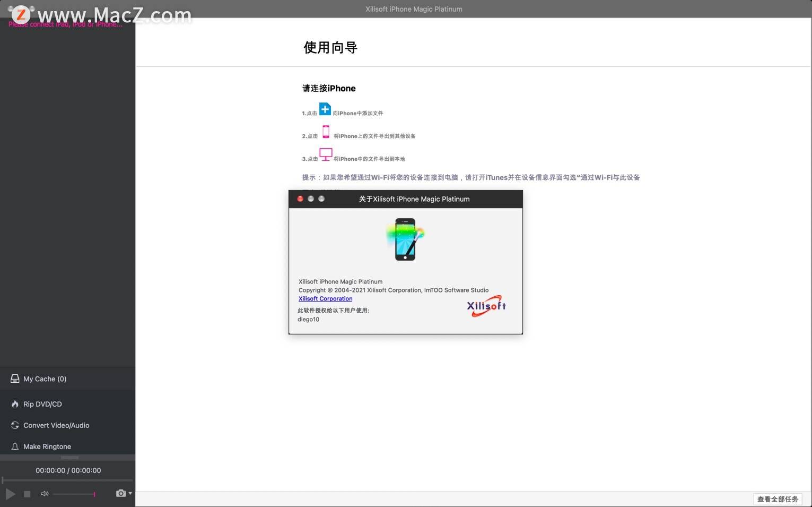Click the Make Ringtone bell icon

pos(15,446)
